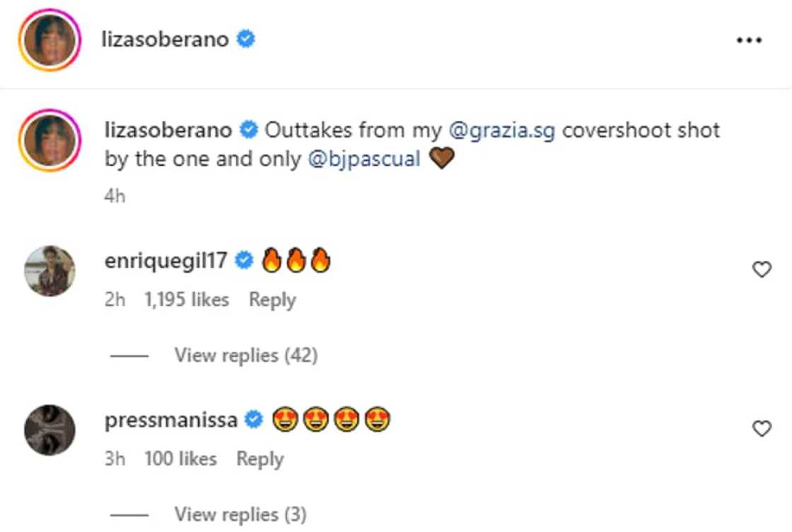Open enriquegil17's profile picture
The height and width of the screenshot is (532, 792).
(49, 271)
